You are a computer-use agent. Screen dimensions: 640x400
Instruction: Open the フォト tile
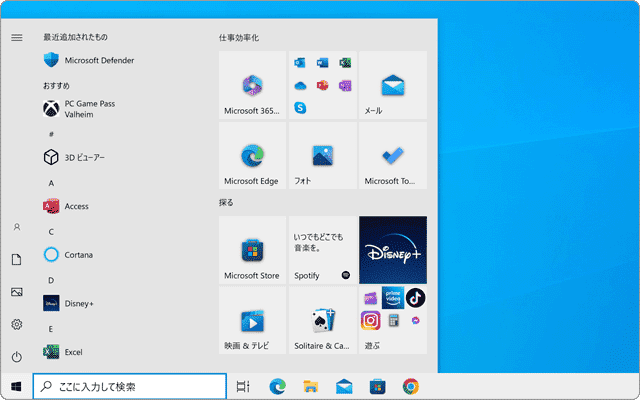point(322,155)
